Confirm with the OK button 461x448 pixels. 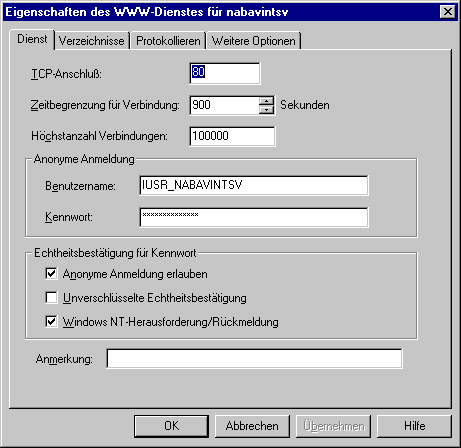171,426
